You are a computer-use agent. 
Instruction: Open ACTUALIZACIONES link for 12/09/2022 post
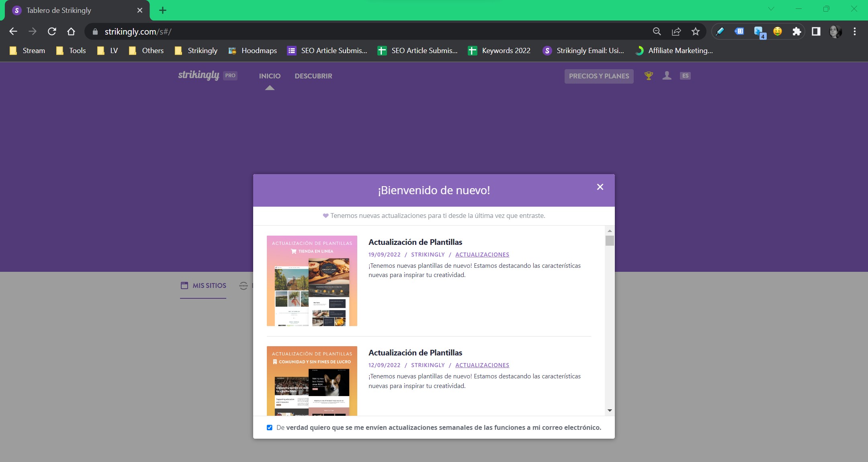pyautogui.click(x=482, y=365)
